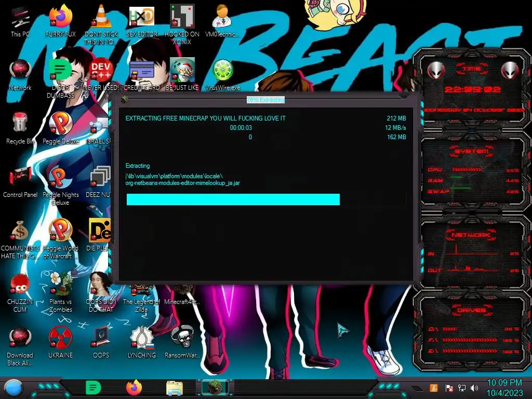
Task: Open the RansomWar skull icon
Action: pyautogui.click(x=182, y=337)
